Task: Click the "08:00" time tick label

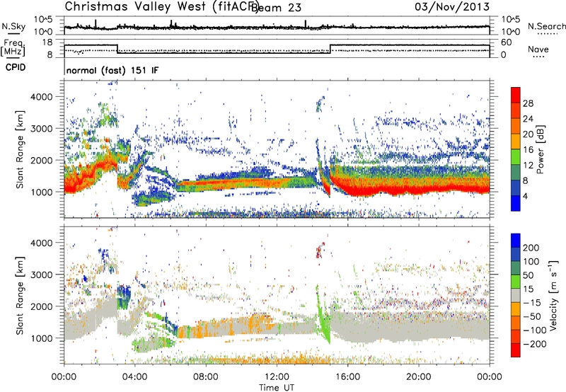Action: pos(205,377)
